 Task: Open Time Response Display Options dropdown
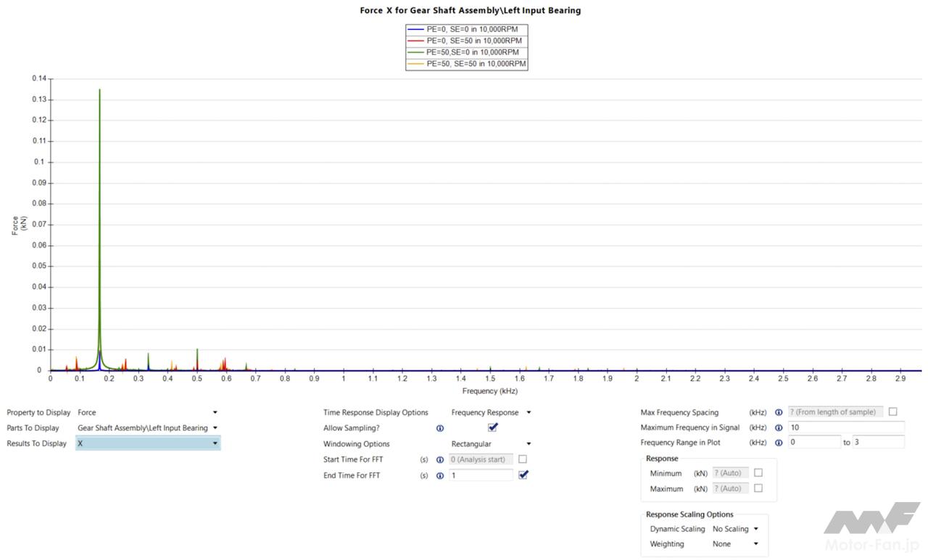click(x=491, y=412)
